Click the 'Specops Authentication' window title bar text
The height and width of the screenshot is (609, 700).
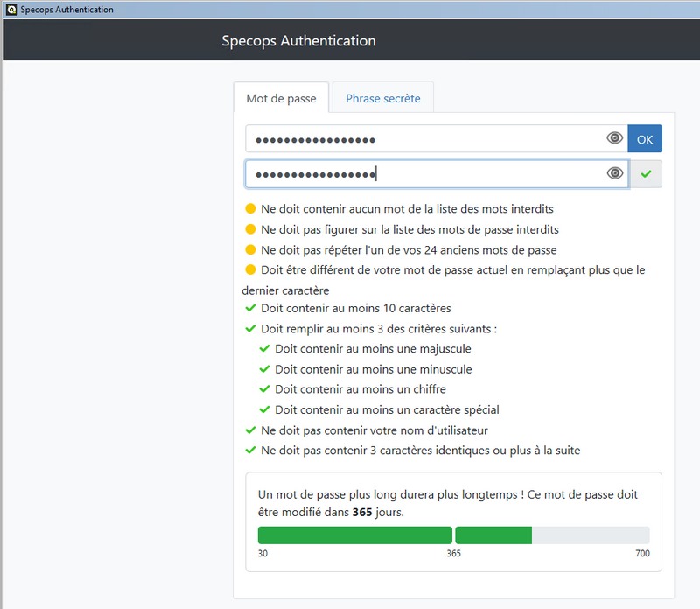[x=67, y=10]
